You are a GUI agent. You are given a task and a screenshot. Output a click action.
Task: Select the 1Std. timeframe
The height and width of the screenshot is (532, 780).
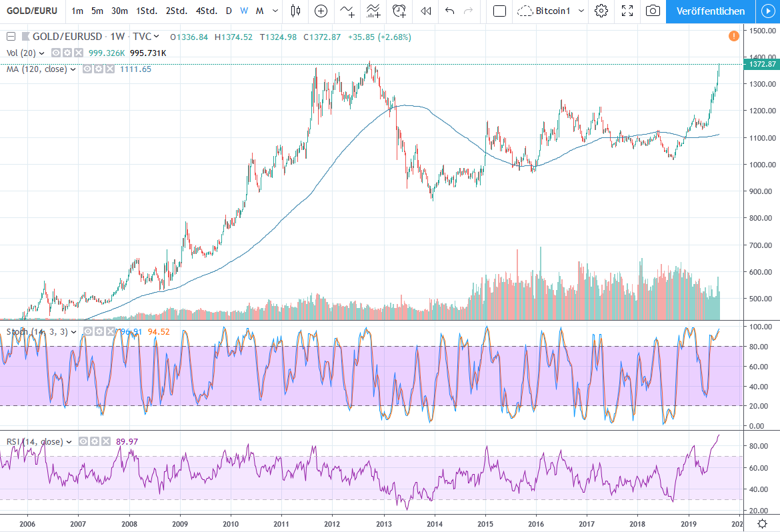click(147, 11)
